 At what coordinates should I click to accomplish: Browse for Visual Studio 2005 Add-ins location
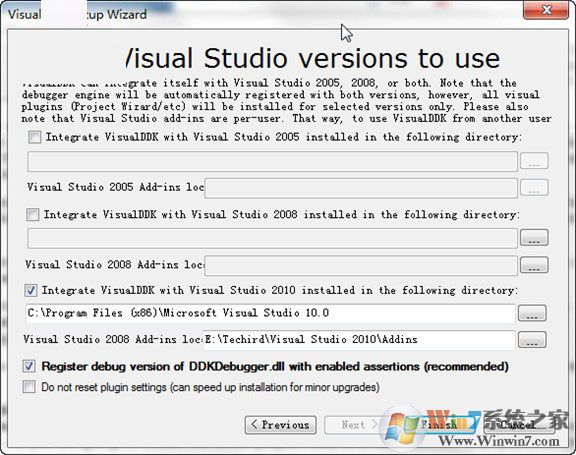[534, 188]
